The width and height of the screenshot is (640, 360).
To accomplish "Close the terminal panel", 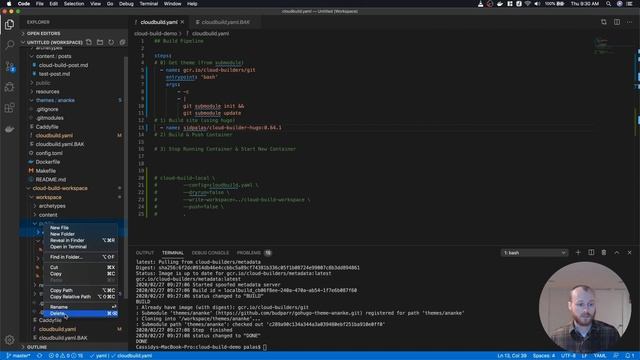I will [629, 253].
